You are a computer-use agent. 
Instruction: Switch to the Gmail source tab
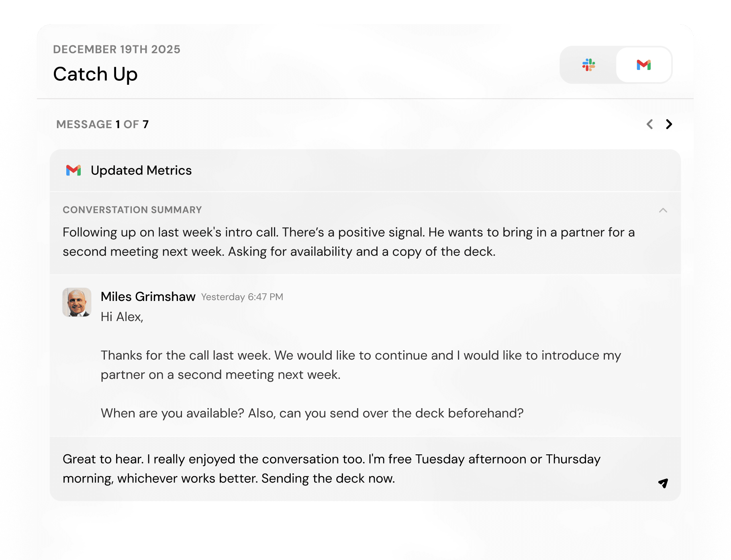(643, 65)
